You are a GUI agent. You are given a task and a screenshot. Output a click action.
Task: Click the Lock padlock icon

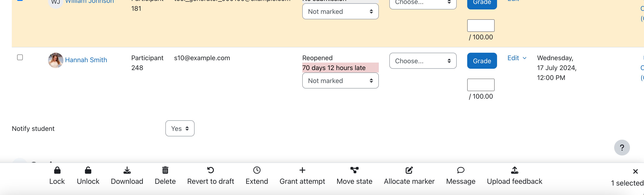[x=57, y=170]
